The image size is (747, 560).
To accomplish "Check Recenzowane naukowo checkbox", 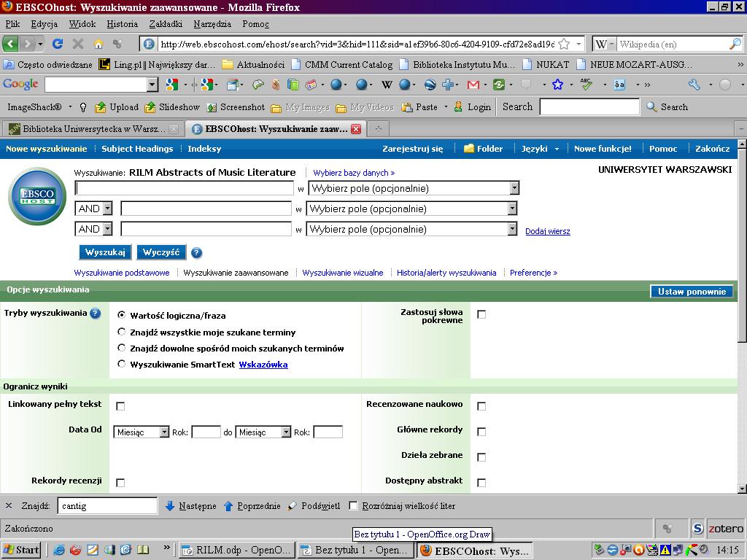I will click(x=481, y=406).
